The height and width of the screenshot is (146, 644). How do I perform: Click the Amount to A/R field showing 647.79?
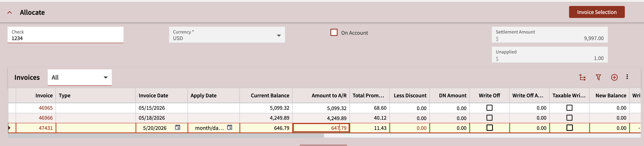[321, 128]
